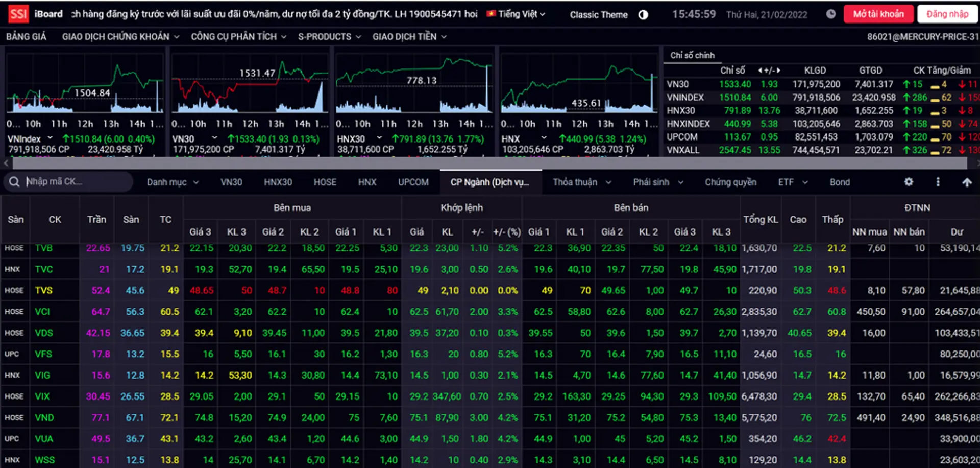This screenshot has height=468, width=980.
Task: Switch to Bond tab
Action: [x=840, y=182]
